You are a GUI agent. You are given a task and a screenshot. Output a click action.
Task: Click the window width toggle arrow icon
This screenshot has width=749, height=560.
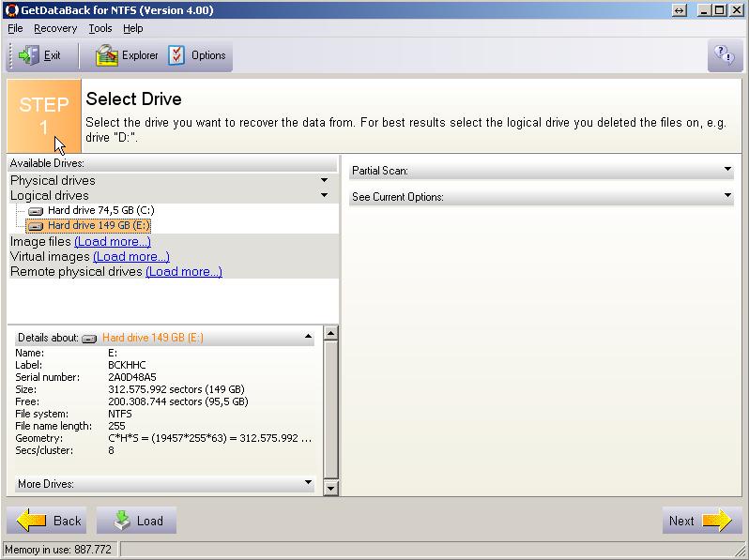679,10
